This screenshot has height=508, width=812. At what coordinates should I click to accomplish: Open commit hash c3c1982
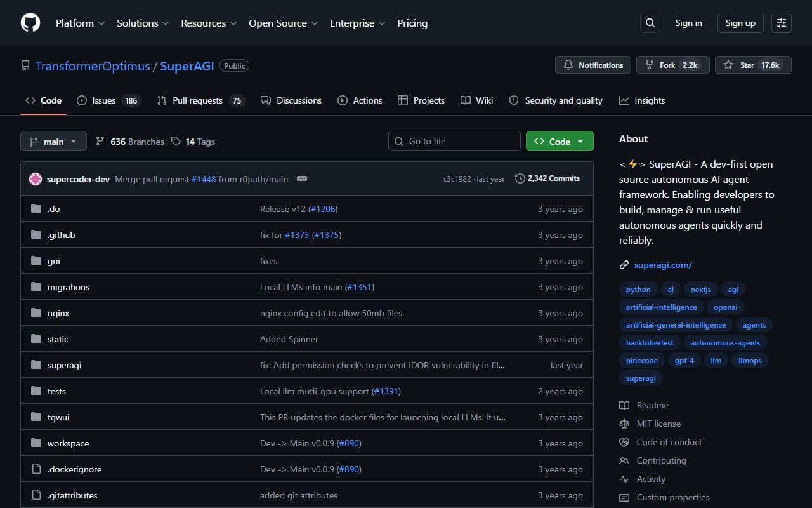point(457,179)
